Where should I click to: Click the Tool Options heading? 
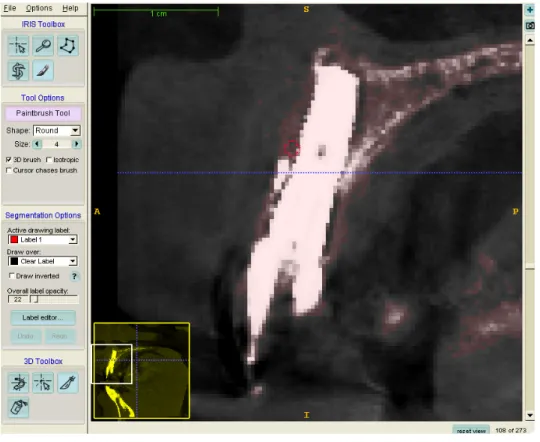pos(43,98)
